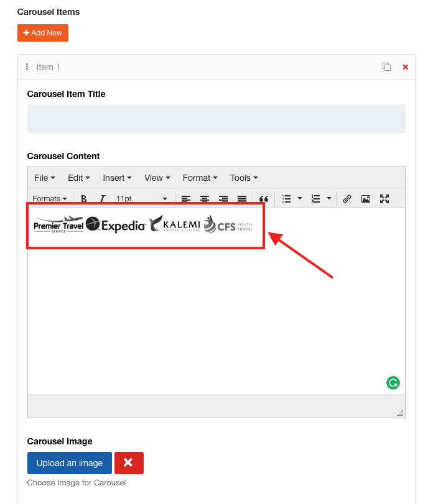Select the Expedia logo image

pyautogui.click(x=116, y=225)
